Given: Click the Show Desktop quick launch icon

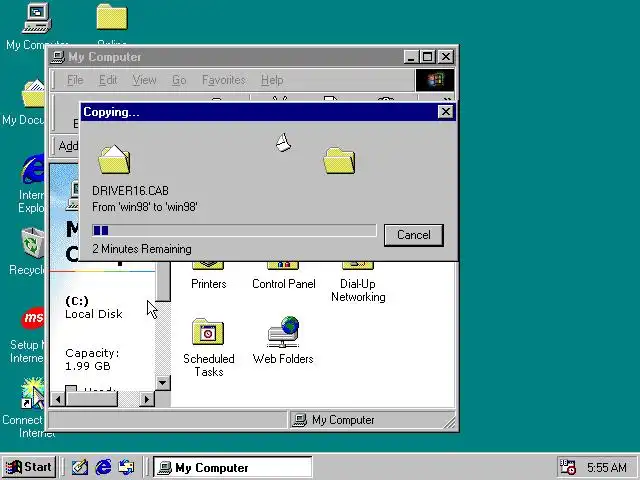Looking at the screenshot, I should click(x=80, y=467).
